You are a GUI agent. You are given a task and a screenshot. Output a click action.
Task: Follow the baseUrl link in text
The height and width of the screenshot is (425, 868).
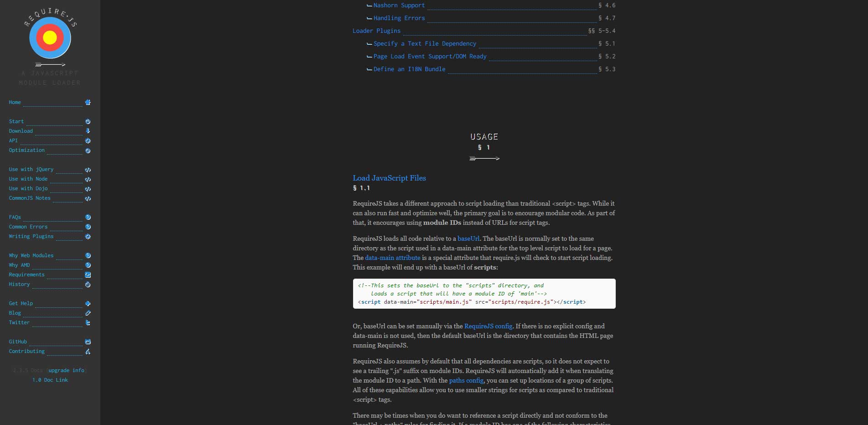click(x=468, y=238)
